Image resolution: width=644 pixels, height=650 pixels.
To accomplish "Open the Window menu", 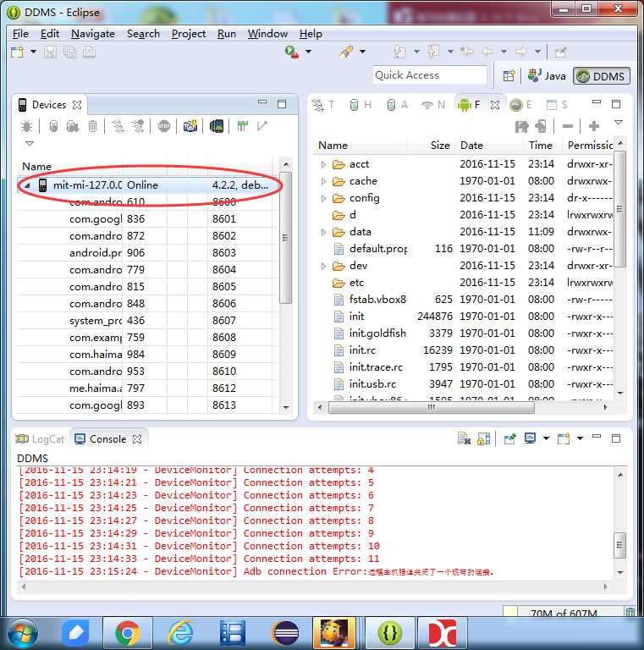I will [267, 34].
